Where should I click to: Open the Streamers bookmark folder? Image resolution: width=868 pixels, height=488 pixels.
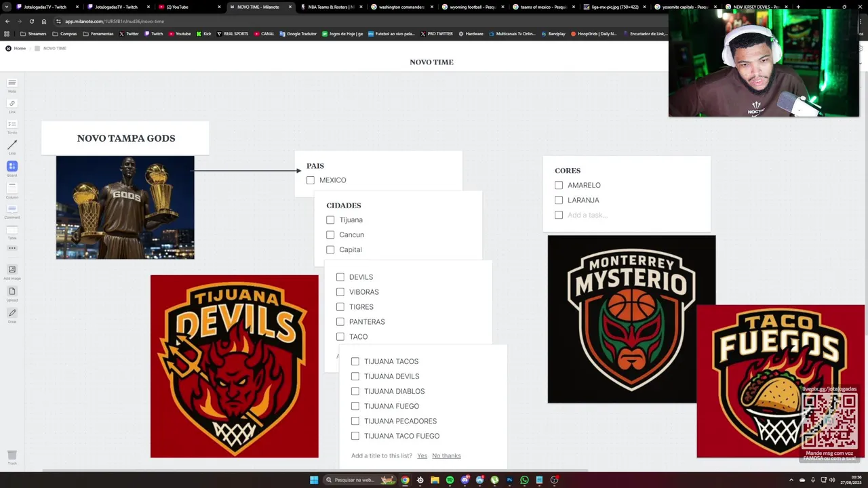33,34
